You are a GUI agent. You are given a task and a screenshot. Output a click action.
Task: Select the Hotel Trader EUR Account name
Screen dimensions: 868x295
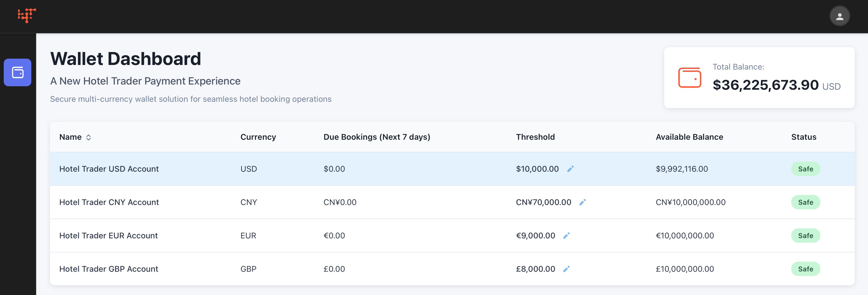tap(109, 236)
